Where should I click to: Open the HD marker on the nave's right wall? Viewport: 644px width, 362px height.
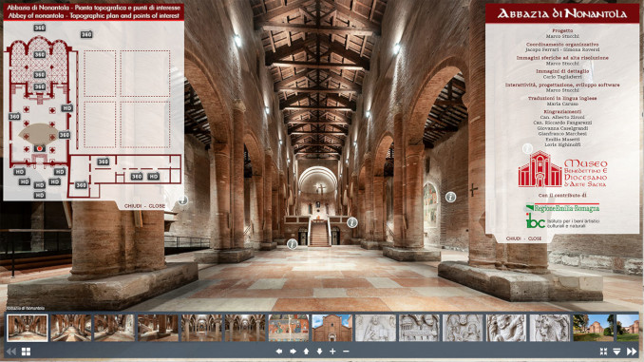coord(66,108)
